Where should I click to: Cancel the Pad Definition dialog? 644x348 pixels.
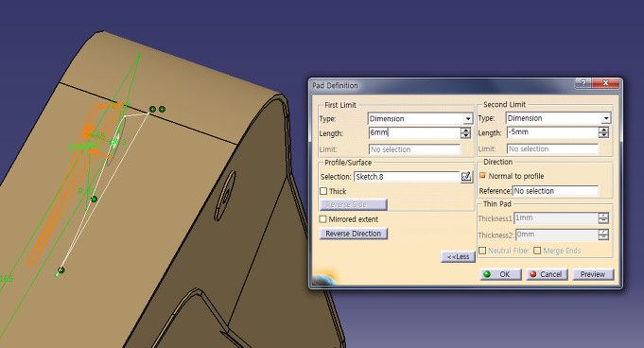point(547,274)
